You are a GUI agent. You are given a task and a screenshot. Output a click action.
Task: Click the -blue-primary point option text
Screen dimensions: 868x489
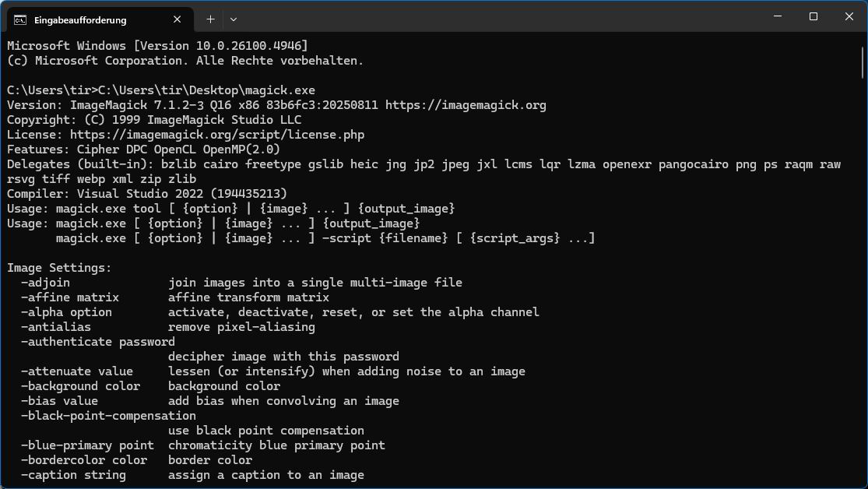(87, 445)
